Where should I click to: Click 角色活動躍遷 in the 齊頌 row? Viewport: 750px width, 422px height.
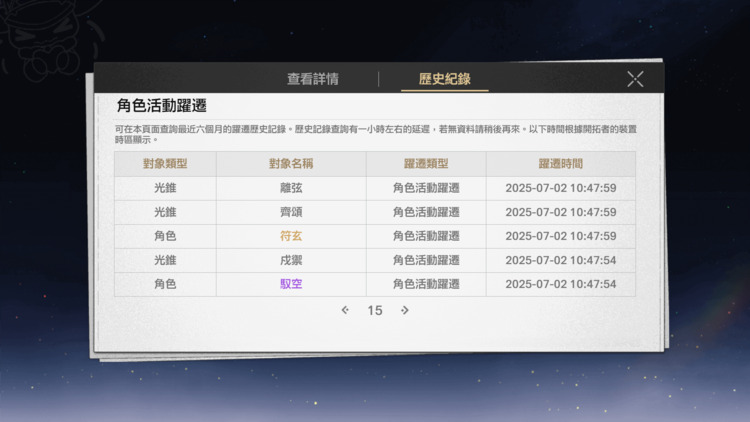[x=426, y=212]
